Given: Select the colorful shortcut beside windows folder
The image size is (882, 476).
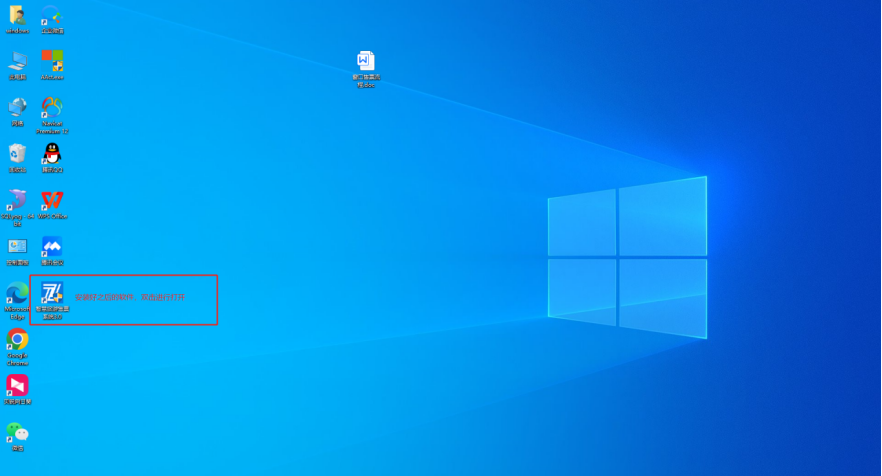Looking at the screenshot, I should pyautogui.click(x=52, y=16).
